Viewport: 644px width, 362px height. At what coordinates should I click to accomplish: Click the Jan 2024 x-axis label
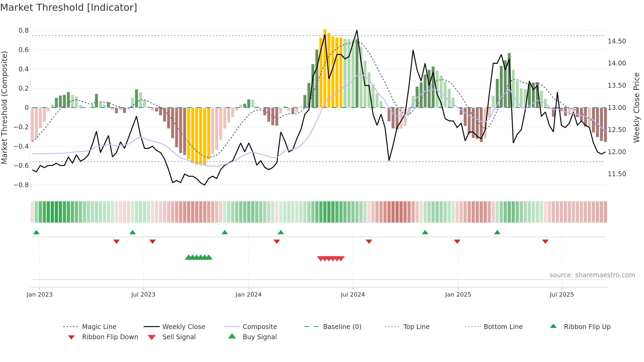249,294
